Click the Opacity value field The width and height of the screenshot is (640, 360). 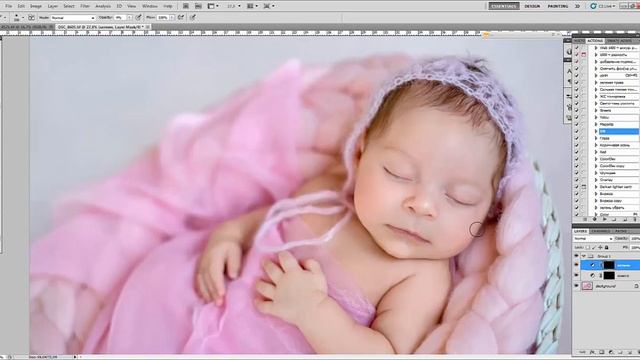(120, 18)
